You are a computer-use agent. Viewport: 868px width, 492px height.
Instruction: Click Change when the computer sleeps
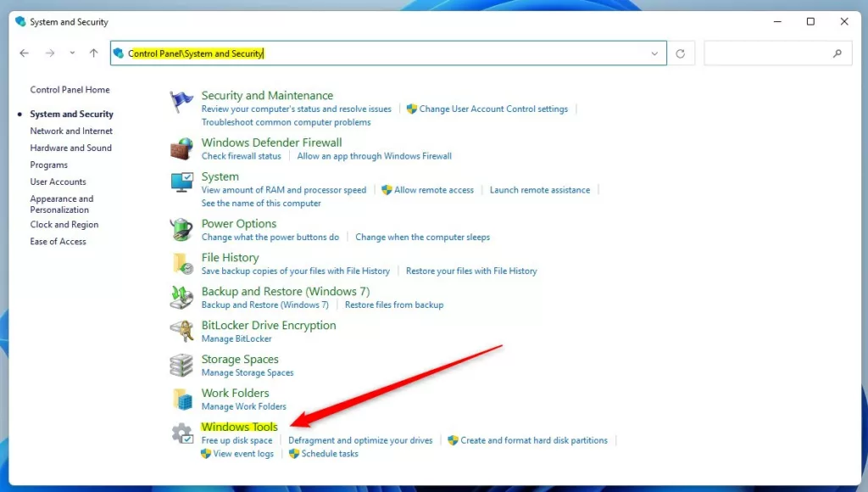coord(422,238)
